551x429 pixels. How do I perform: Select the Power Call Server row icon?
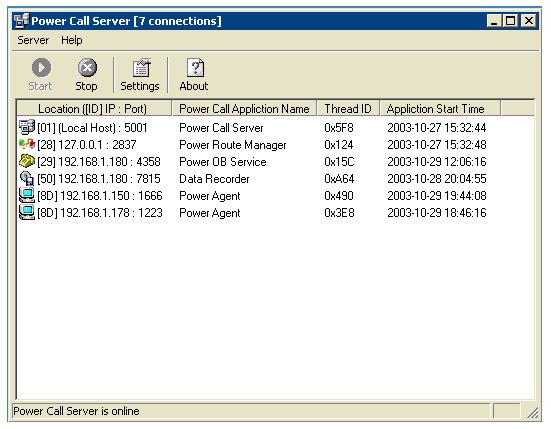pyautogui.click(x=27, y=127)
